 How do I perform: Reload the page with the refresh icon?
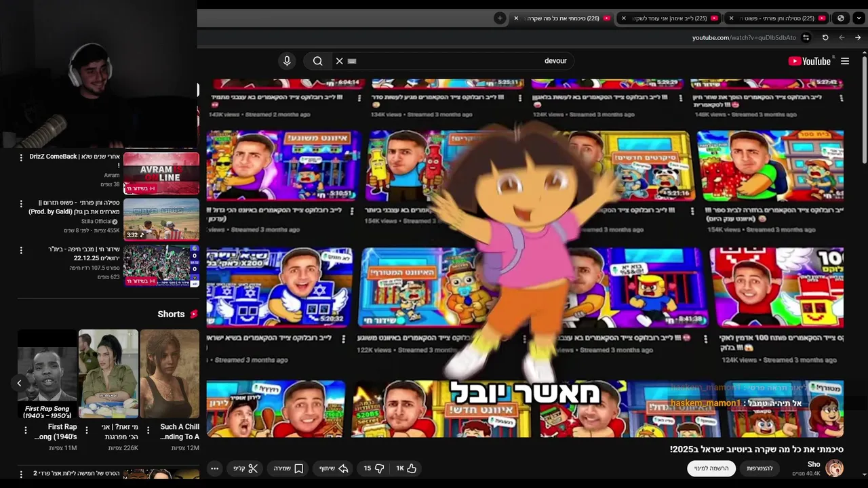(x=825, y=38)
